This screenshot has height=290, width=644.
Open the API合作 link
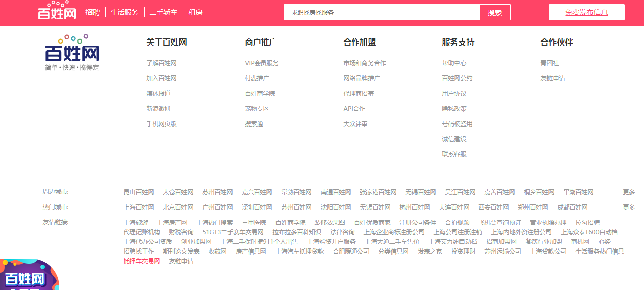354,109
